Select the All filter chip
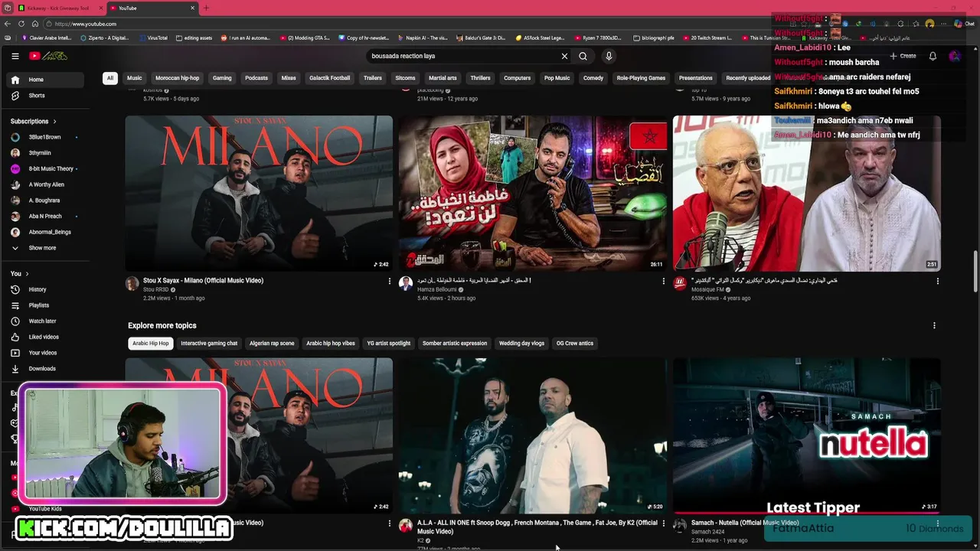Screen dimensions: 980x551 coord(110,78)
